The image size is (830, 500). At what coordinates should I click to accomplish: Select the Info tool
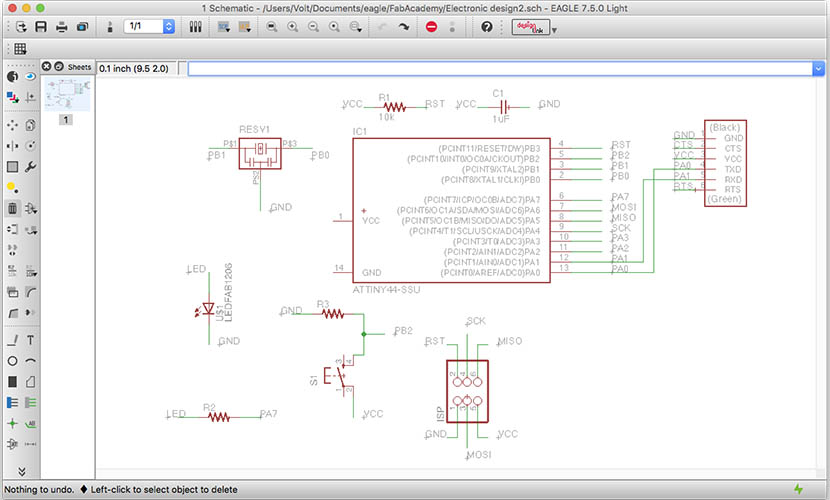[12, 77]
